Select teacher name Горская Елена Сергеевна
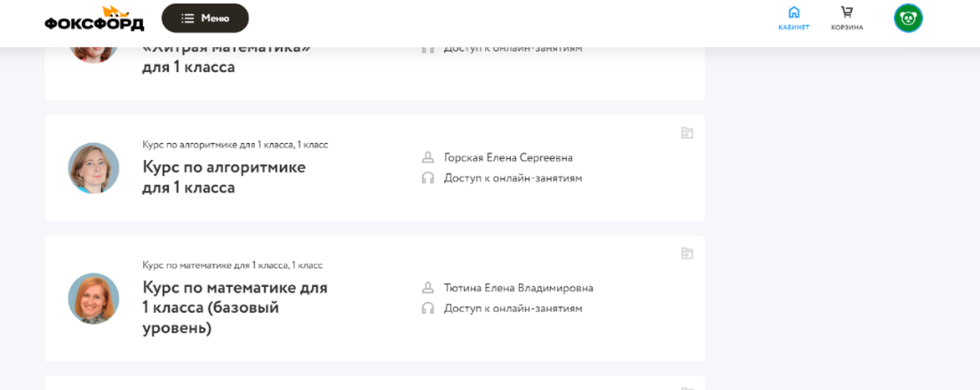 508,157
